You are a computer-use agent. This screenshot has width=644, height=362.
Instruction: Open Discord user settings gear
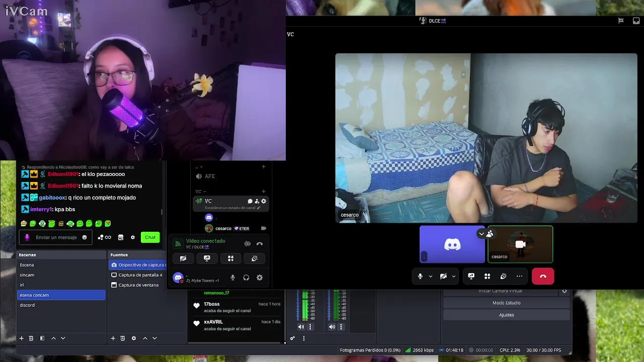(260, 278)
